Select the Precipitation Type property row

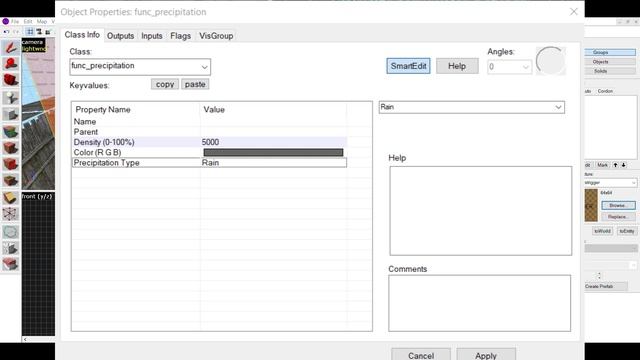click(210, 162)
